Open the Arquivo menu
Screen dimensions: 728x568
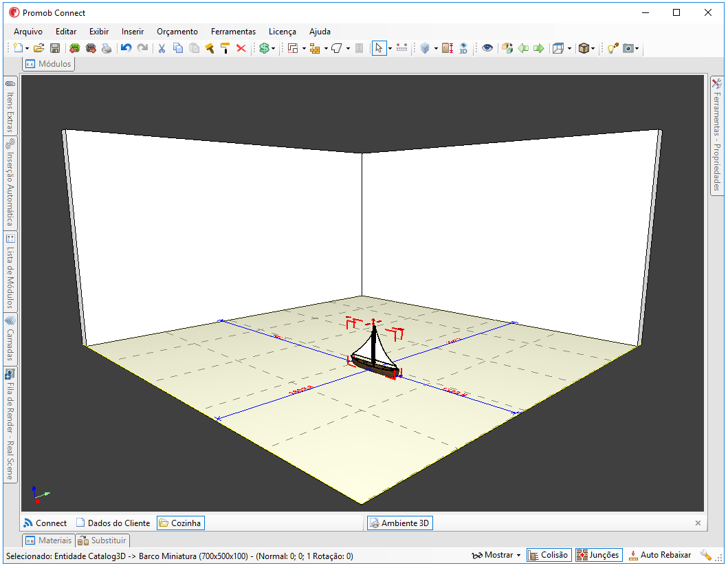point(28,32)
